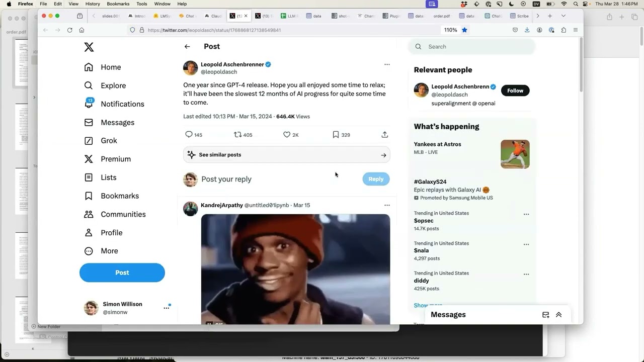The height and width of the screenshot is (362, 644).
Task: Click the reply icon showing 145
Action: click(x=189, y=134)
